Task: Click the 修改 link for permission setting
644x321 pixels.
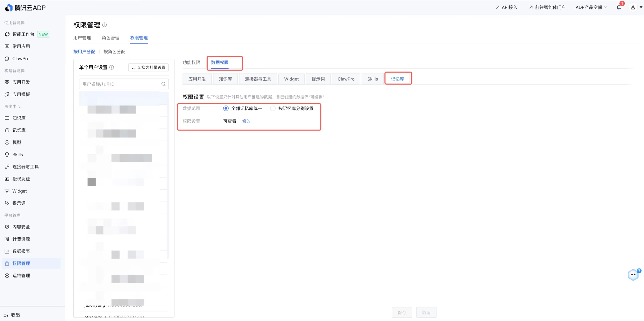Action: 246,121
